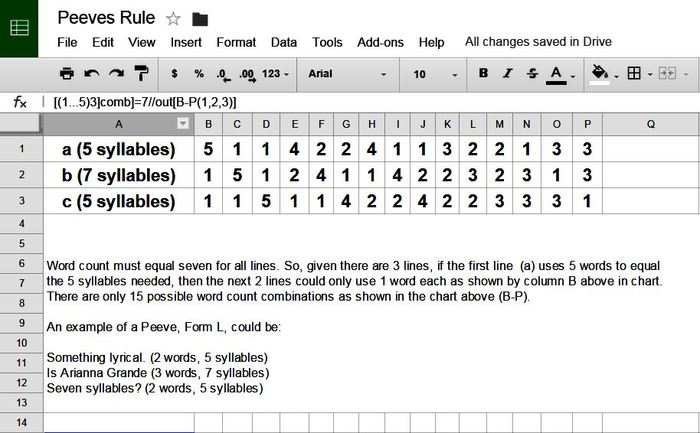The height and width of the screenshot is (433, 700).
Task: Open the Insert menu
Action: coord(186,42)
